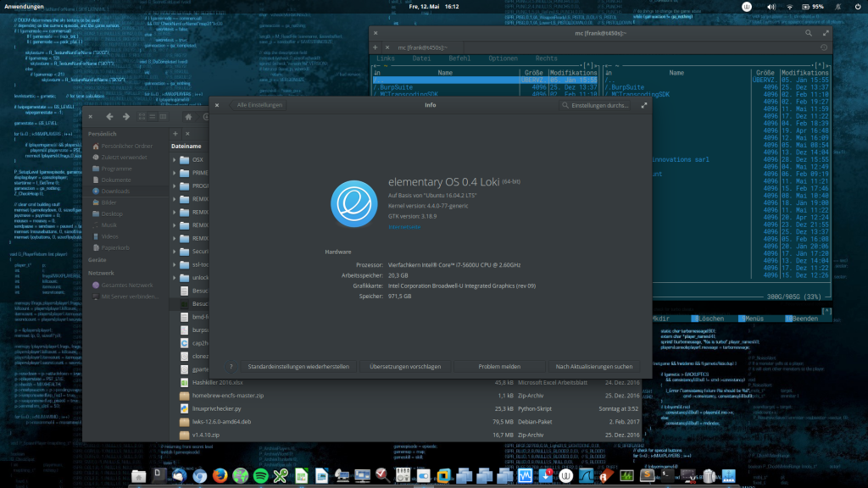Open Befehl menu in Midnight Commander
The image size is (868, 488).
(459, 58)
